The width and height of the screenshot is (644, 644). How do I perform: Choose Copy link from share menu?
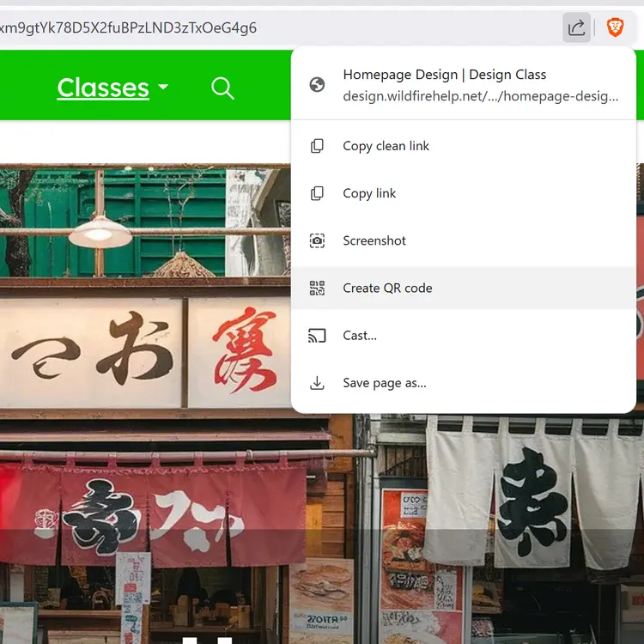(464, 193)
